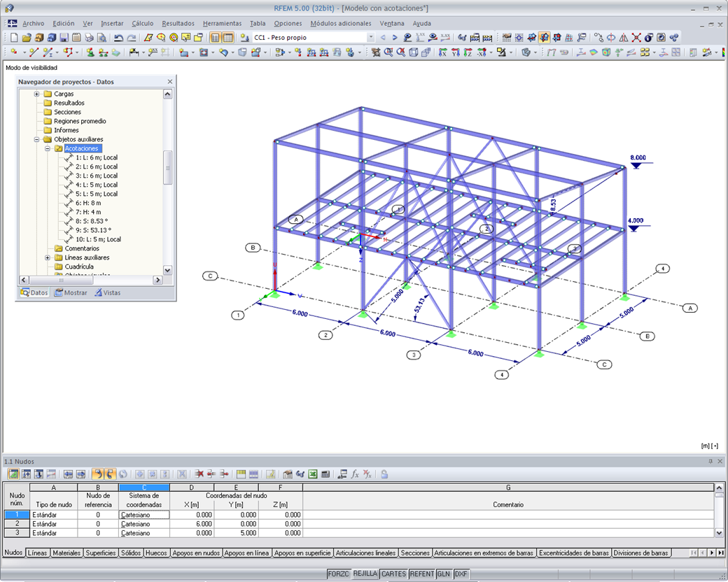
Task: Toggle DXF status bar button
Action: (x=461, y=574)
